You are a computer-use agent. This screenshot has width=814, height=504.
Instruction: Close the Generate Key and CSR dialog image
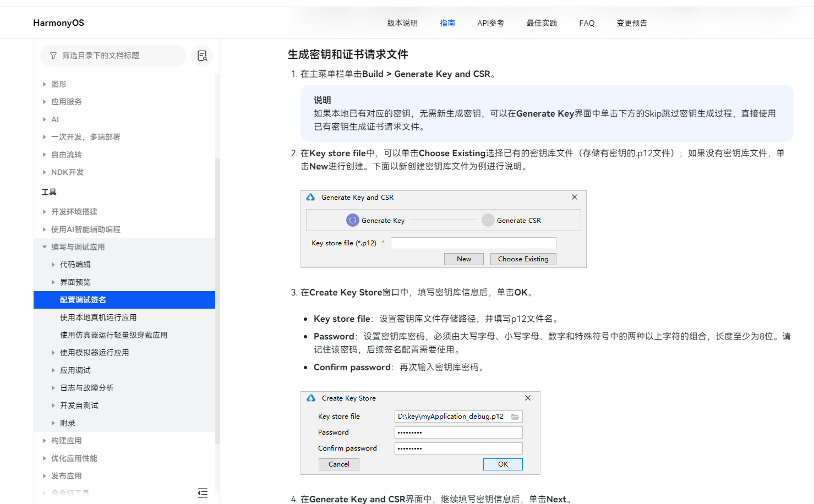575,197
